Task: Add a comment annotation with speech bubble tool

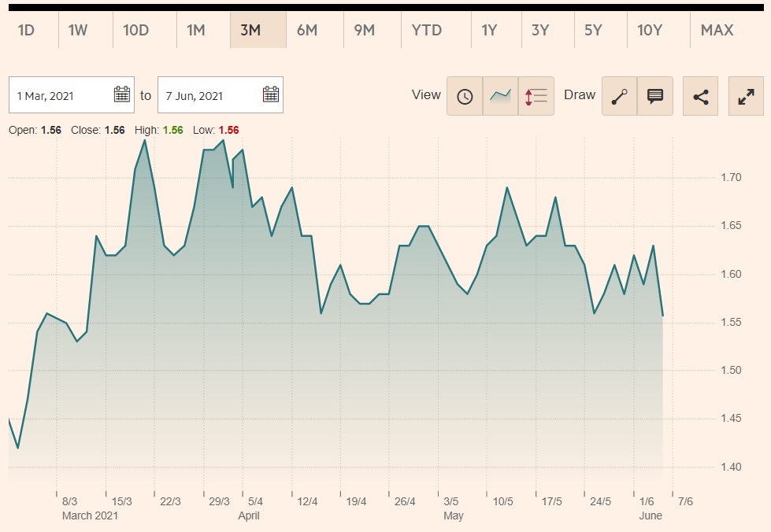Action: [655, 96]
